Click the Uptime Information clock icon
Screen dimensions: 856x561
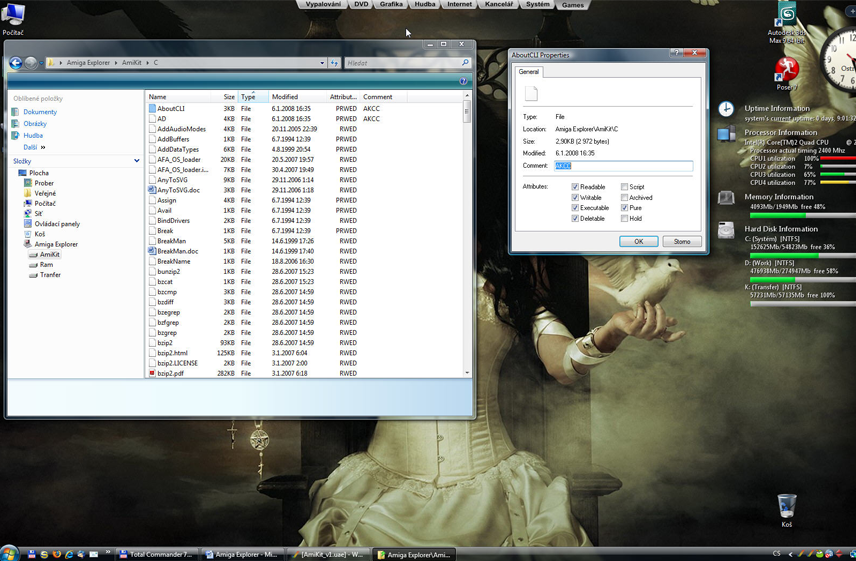[726, 109]
